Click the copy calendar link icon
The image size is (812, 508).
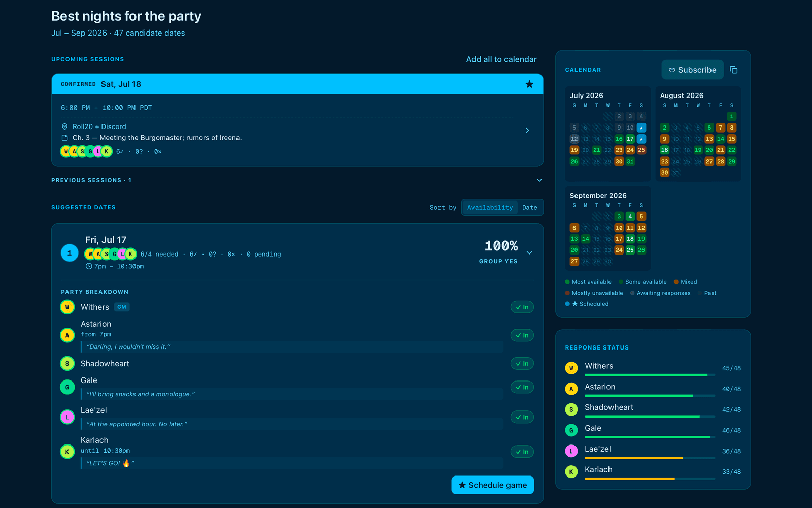pyautogui.click(x=733, y=70)
